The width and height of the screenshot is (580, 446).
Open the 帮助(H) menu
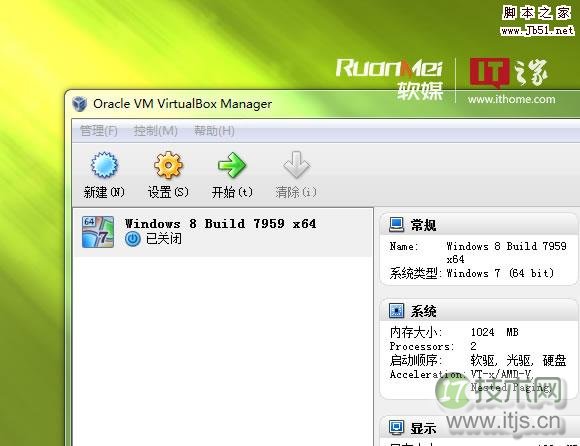214,131
